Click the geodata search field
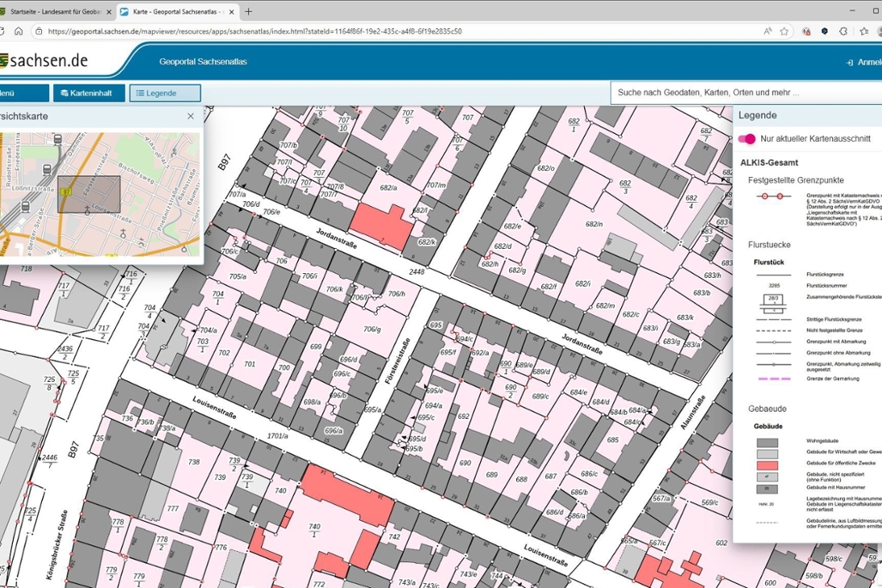The image size is (882, 588). (x=741, y=93)
